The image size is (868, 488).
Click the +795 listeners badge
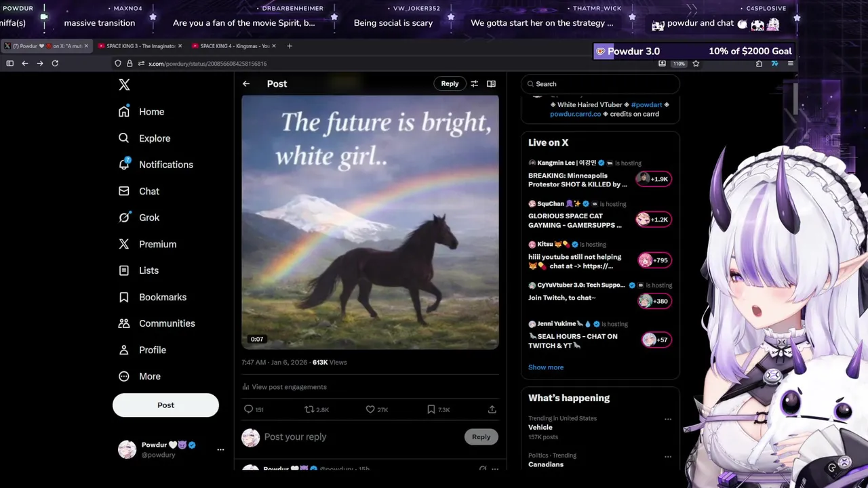(x=654, y=260)
